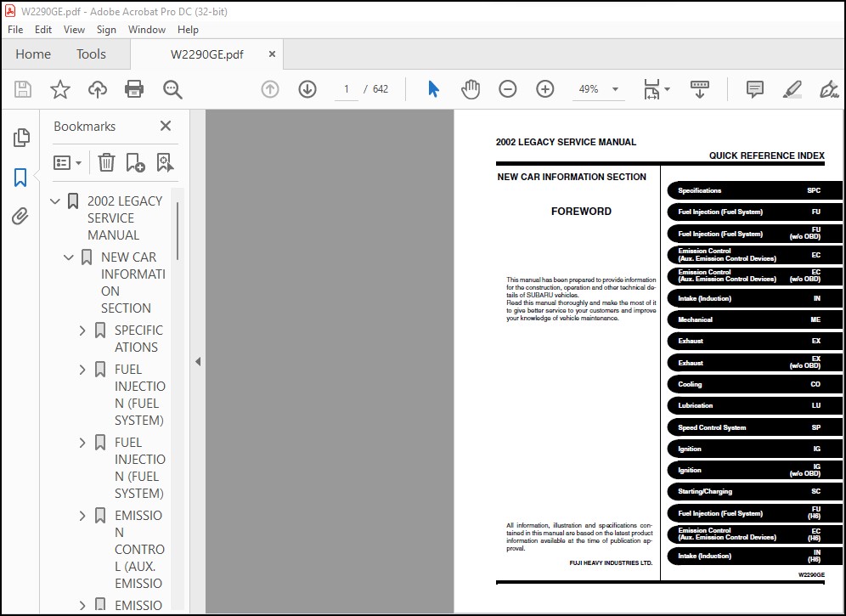Open the Edit menu

coord(43,30)
